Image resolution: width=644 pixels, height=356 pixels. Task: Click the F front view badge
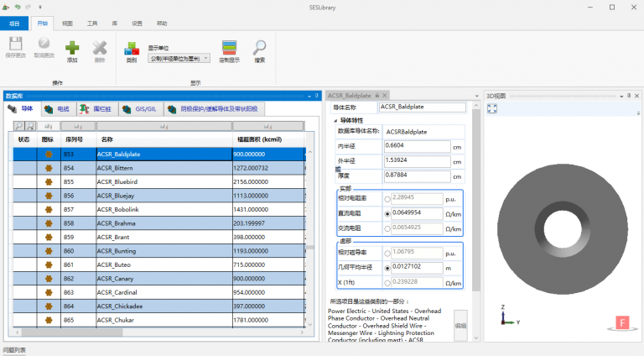click(x=623, y=323)
